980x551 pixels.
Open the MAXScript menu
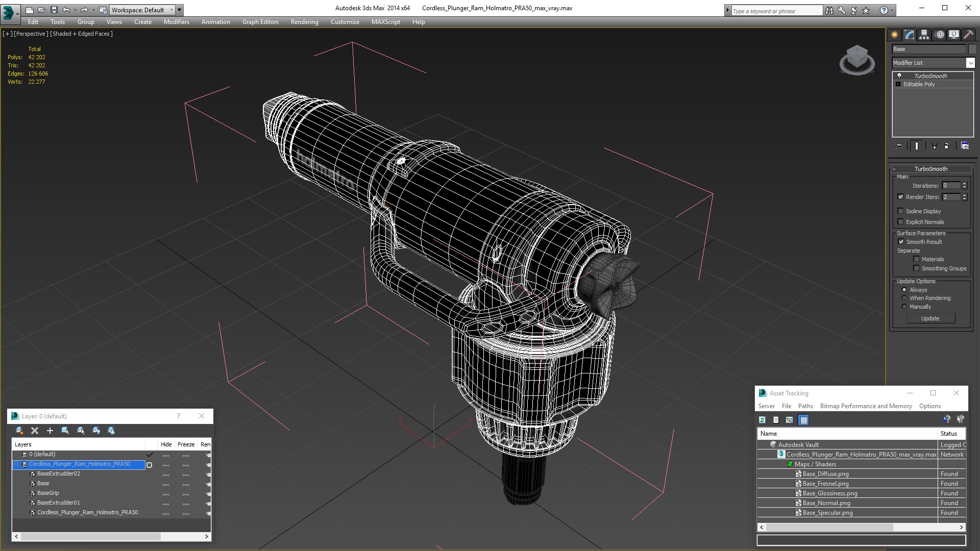[385, 22]
